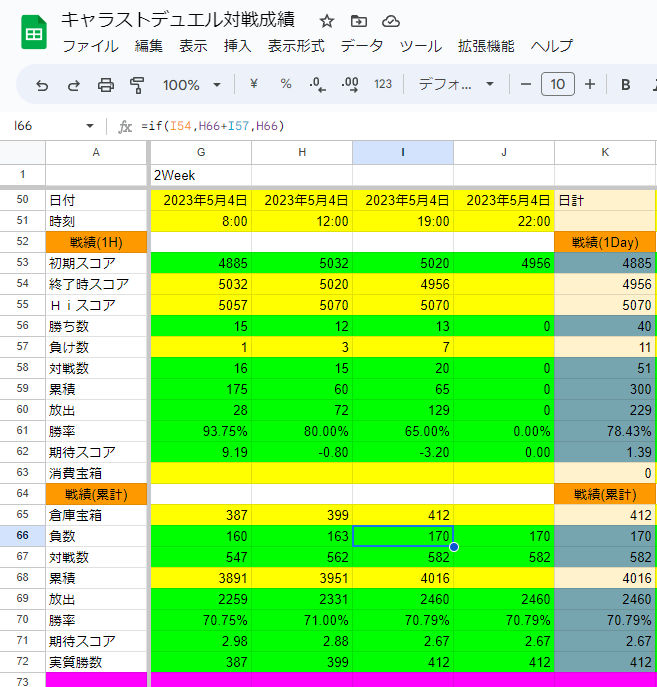Decrease font size with minus button

526,85
